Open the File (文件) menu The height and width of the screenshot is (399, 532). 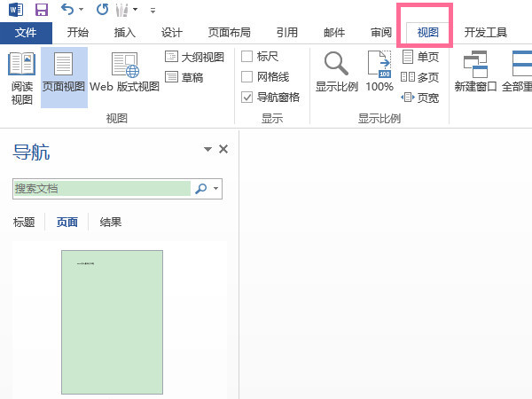click(27, 33)
